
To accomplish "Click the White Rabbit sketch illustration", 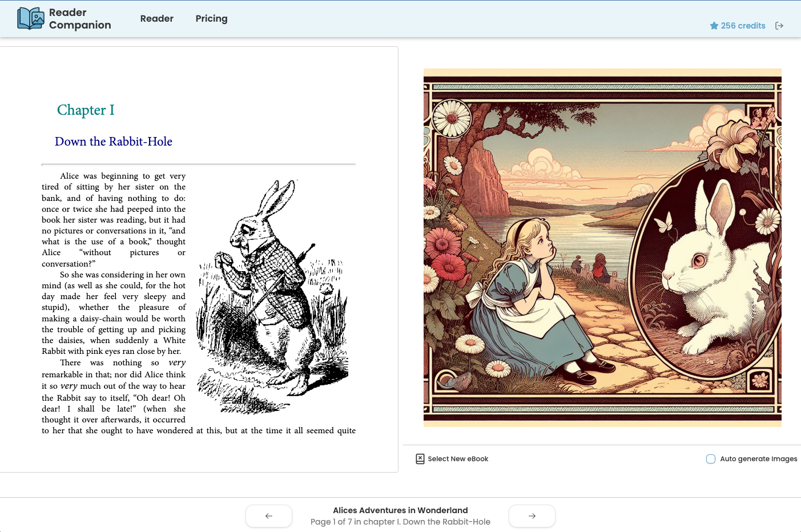I will pyautogui.click(x=272, y=297).
